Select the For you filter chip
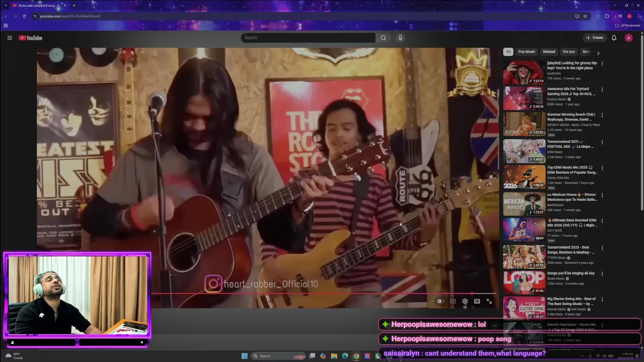The image size is (644, 362). tap(569, 52)
